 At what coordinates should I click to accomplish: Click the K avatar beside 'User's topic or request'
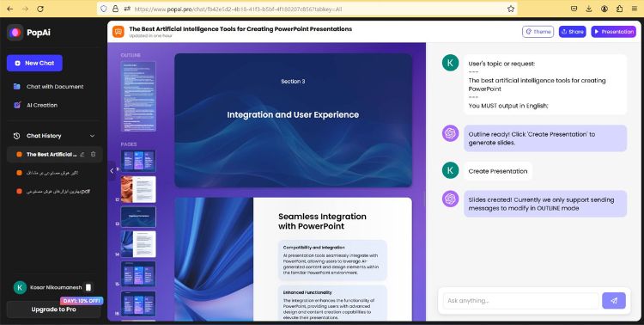point(450,63)
